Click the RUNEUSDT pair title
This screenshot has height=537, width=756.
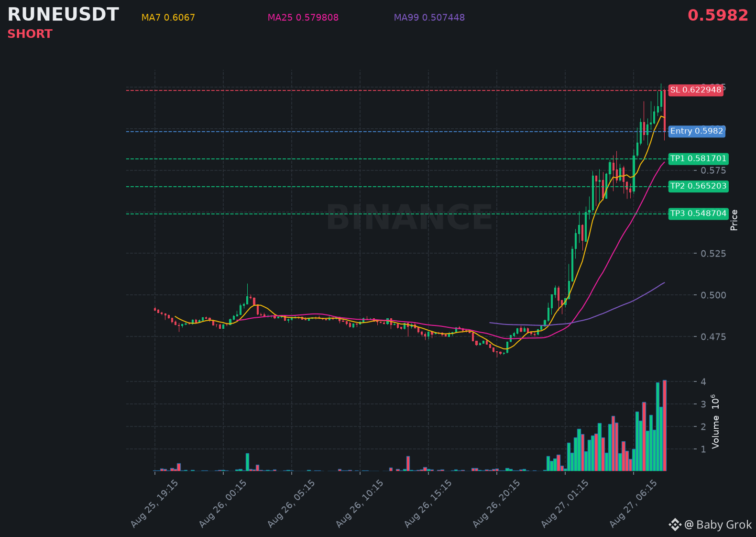point(63,15)
